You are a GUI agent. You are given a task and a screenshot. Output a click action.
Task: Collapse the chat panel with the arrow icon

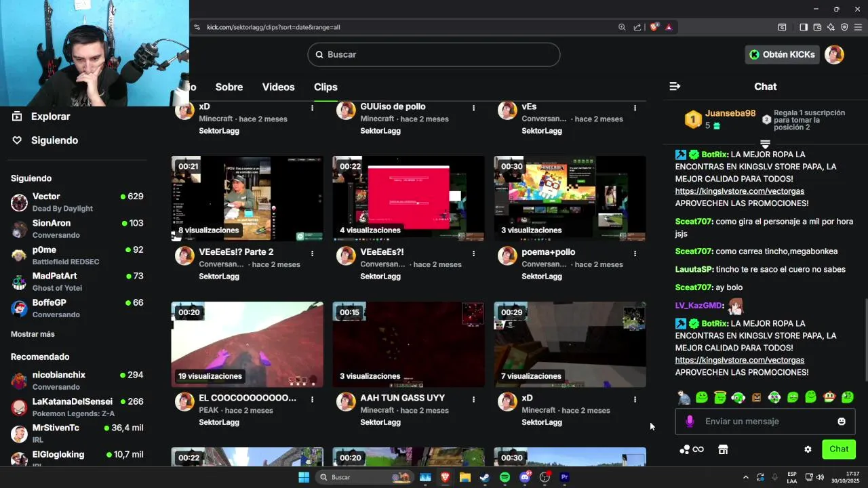click(674, 86)
